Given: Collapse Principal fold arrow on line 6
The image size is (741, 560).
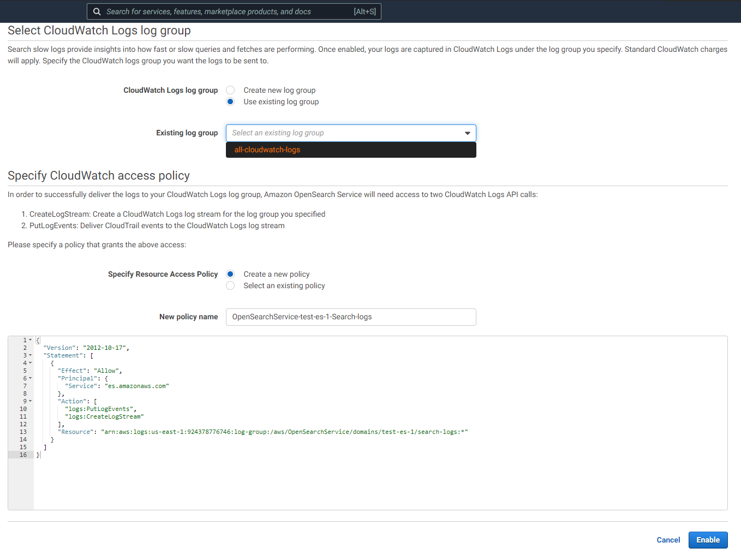Looking at the screenshot, I should 30,378.
